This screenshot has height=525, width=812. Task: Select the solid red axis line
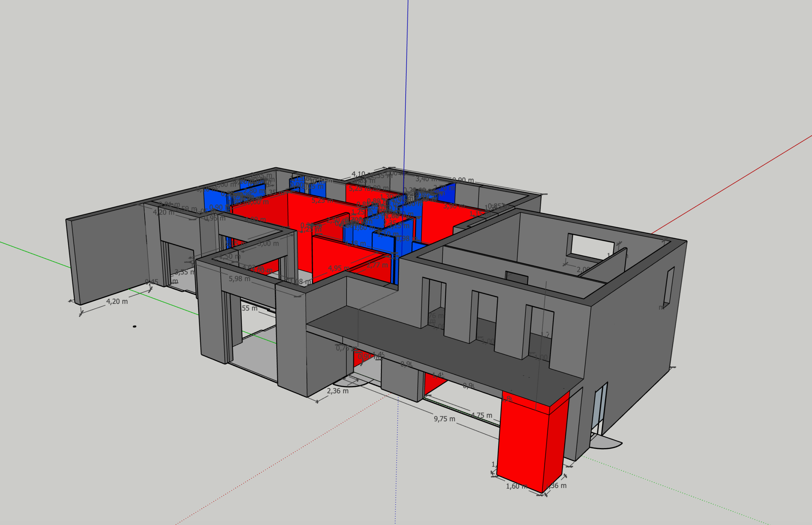tap(733, 184)
